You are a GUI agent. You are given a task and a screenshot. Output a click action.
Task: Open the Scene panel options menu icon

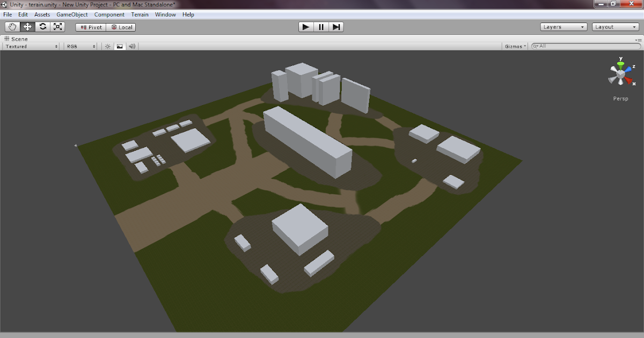click(638, 39)
